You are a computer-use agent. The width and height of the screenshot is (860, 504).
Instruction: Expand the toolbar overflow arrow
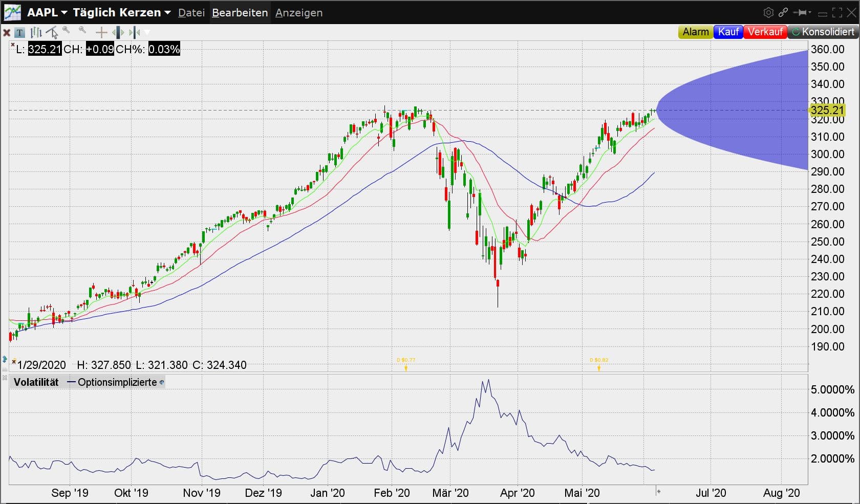coord(147,33)
